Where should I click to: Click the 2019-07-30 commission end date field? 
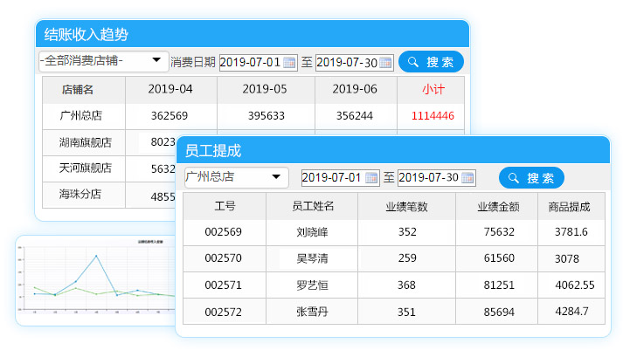tap(428, 178)
